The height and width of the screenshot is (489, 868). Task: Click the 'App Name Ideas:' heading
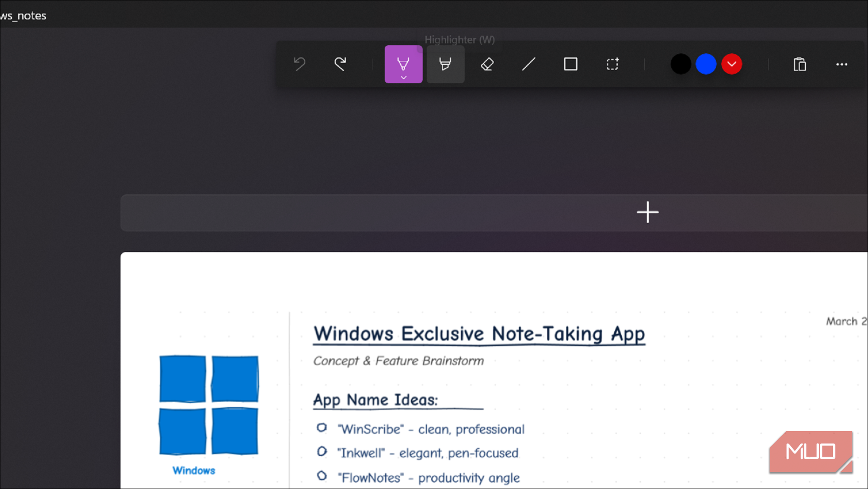[x=375, y=400]
